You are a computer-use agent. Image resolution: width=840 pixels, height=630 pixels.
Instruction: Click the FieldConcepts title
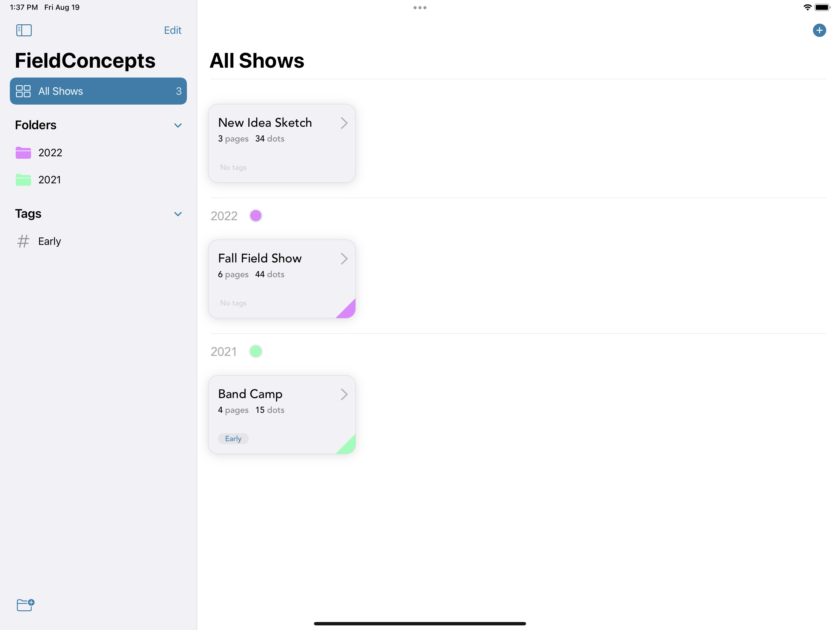[85, 60]
